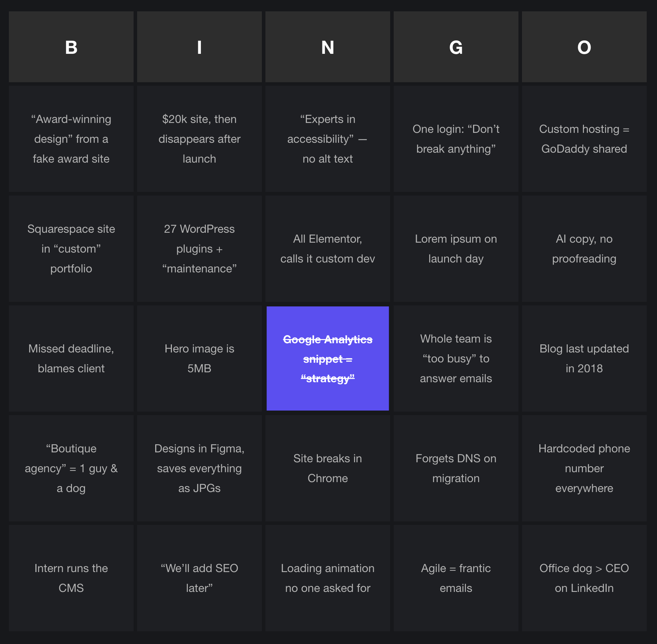Mark "Lorem ipsum on launch day" cell
This screenshot has width=657, height=644.
click(x=456, y=249)
